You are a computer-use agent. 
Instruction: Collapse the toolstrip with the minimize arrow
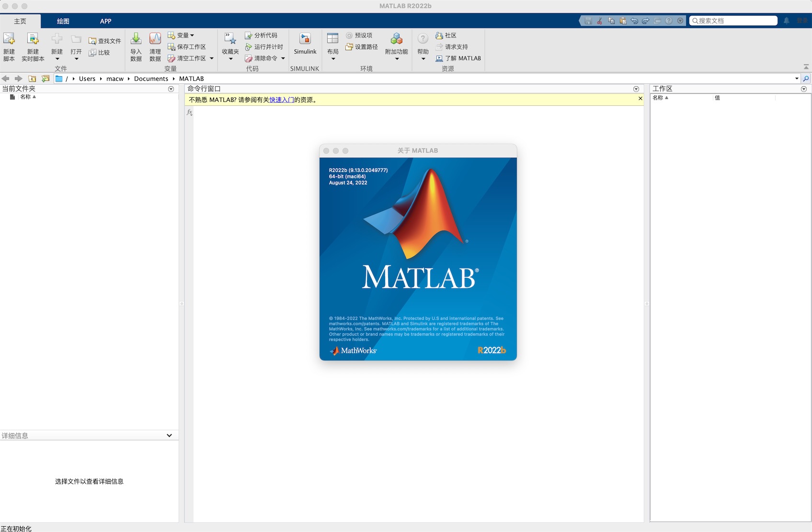806,67
